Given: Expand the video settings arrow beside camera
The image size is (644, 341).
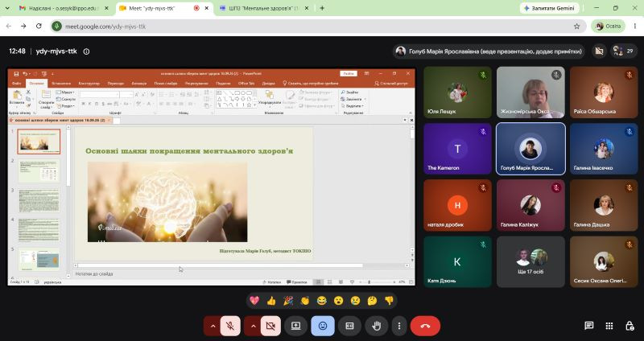Looking at the screenshot, I should 253,327.
